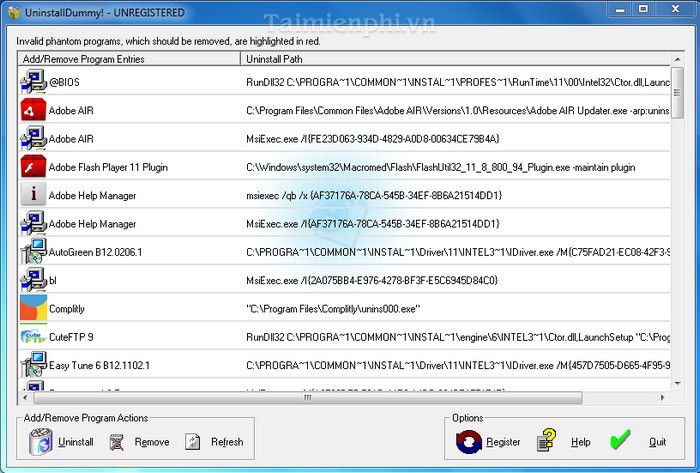Click the @BIOS program icon
The width and height of the screenshot is (700, 473).
pos(33,81)
